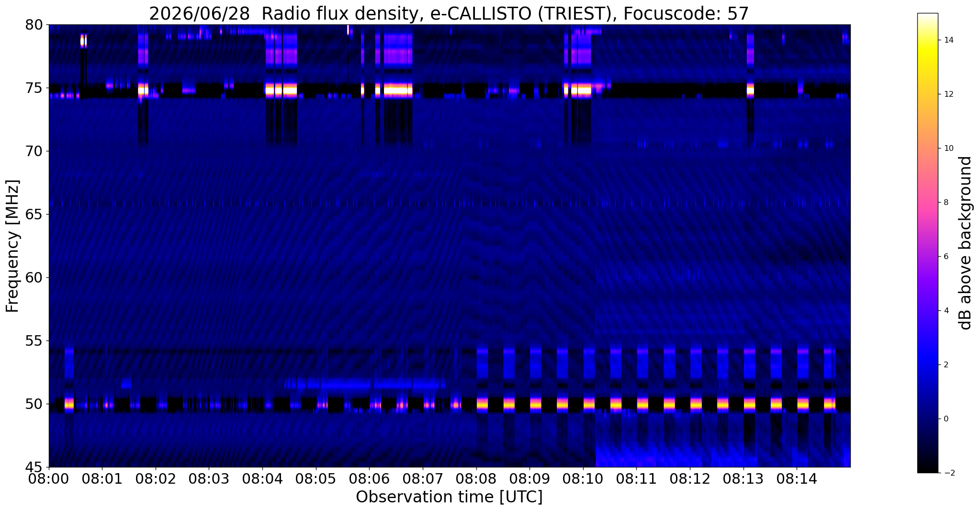Click the colorbar at the 14 dB level
Viewport: 980px width, 511px height.
click(x=927, y=40)
